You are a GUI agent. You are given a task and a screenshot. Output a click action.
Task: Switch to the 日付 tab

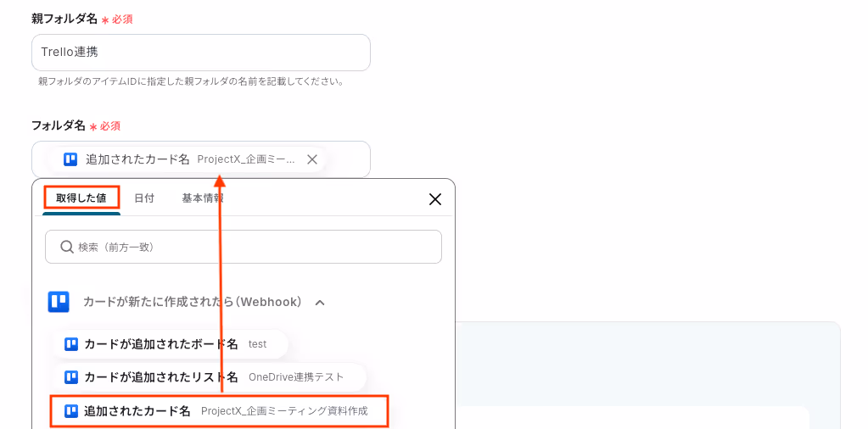144,198
